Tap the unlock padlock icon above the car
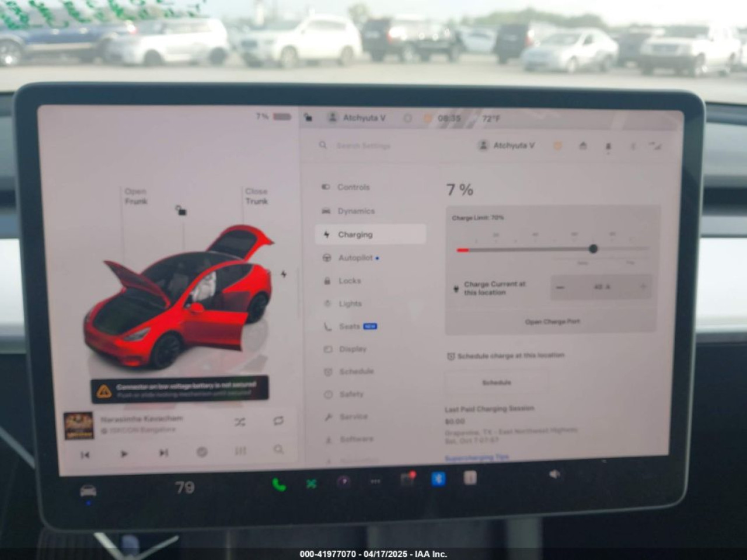The image size is (747, 560). (181, 210)
